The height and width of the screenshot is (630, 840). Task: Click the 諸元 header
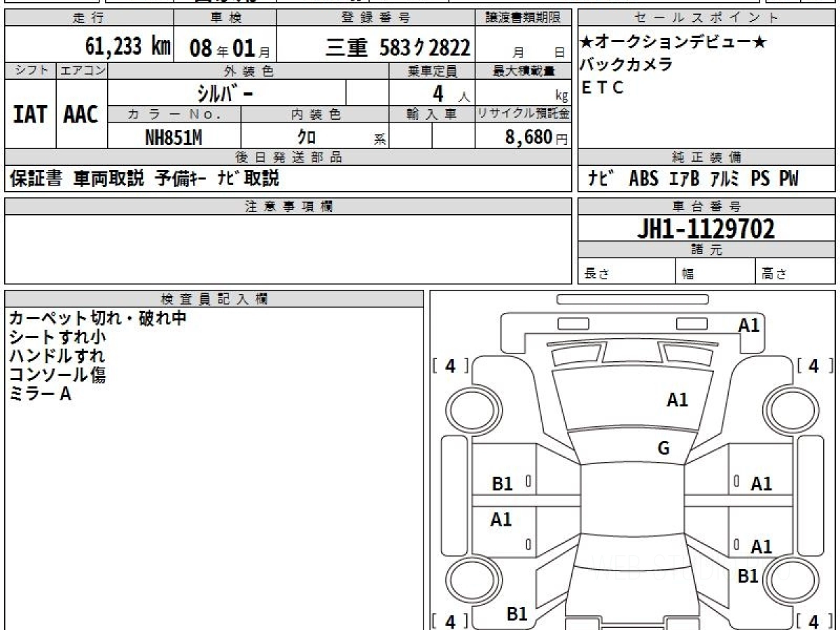click(x=706, y=250)
